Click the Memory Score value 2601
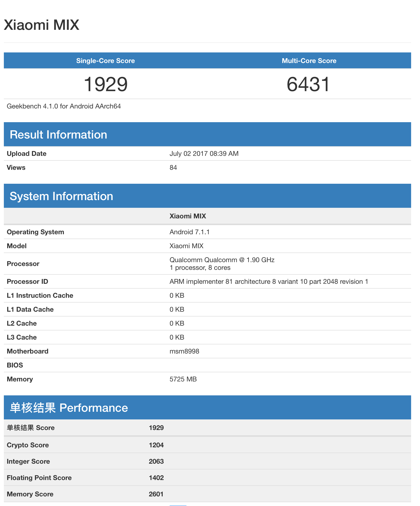Image resolution: width=420 pixels, height=506 pixels. (x=156, y=494)
